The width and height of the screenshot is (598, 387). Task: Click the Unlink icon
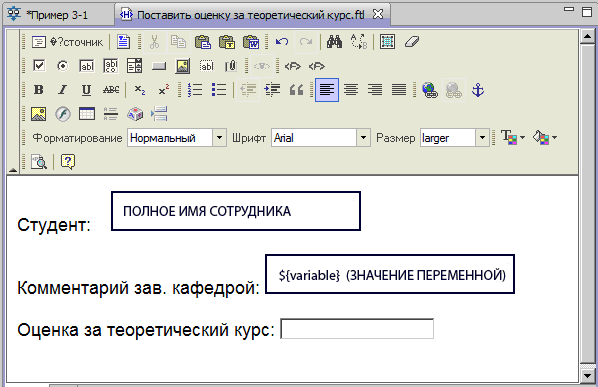454,90
